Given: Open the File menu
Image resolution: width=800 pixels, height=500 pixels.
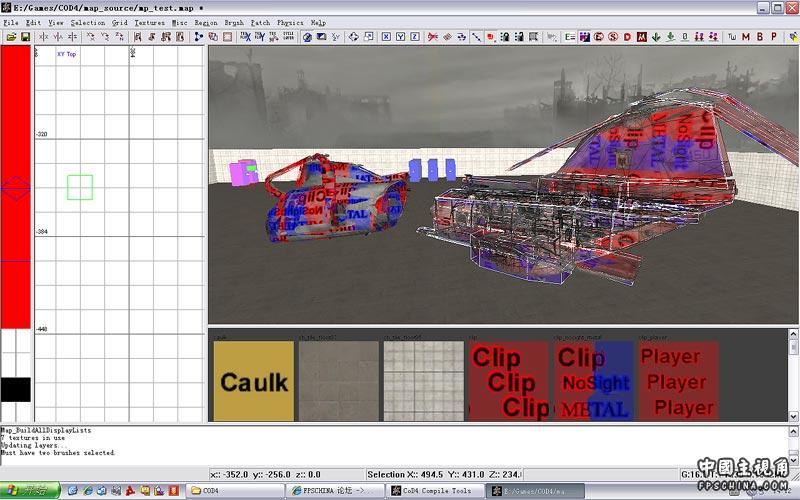Looking at the screenshot, I should pos(11,22).
